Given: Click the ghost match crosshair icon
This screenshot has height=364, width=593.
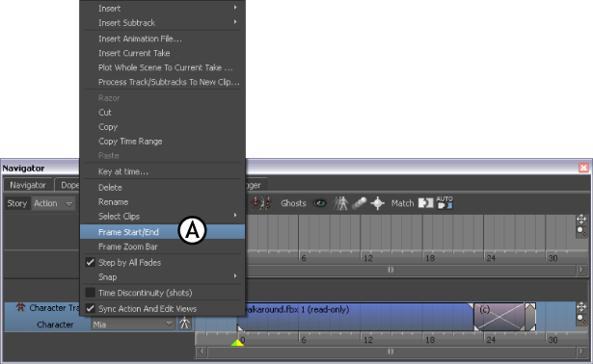Looking at the screenshot, I should [377, 203].
